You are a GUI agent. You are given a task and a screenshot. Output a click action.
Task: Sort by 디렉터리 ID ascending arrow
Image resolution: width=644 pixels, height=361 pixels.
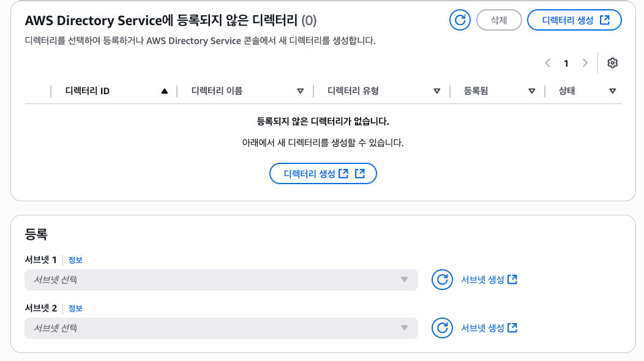(164, 91)
